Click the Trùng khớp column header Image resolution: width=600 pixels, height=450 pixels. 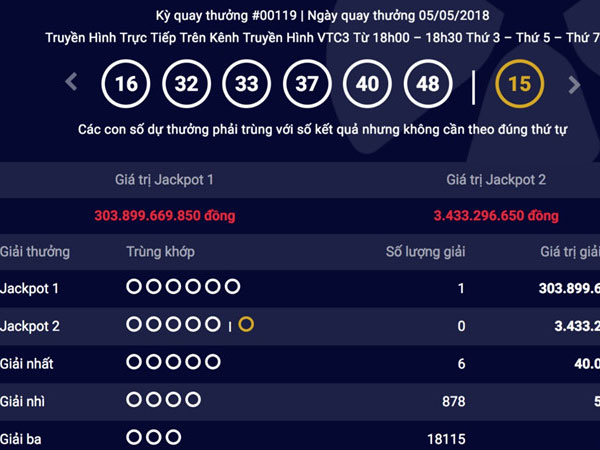click(160, 251)
